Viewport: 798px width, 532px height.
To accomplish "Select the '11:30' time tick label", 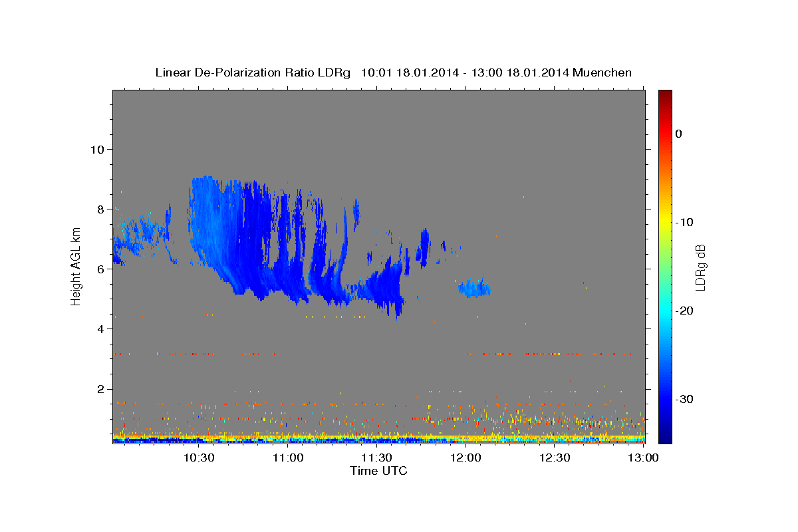I will pyautogui.click(x=377, y=458).
